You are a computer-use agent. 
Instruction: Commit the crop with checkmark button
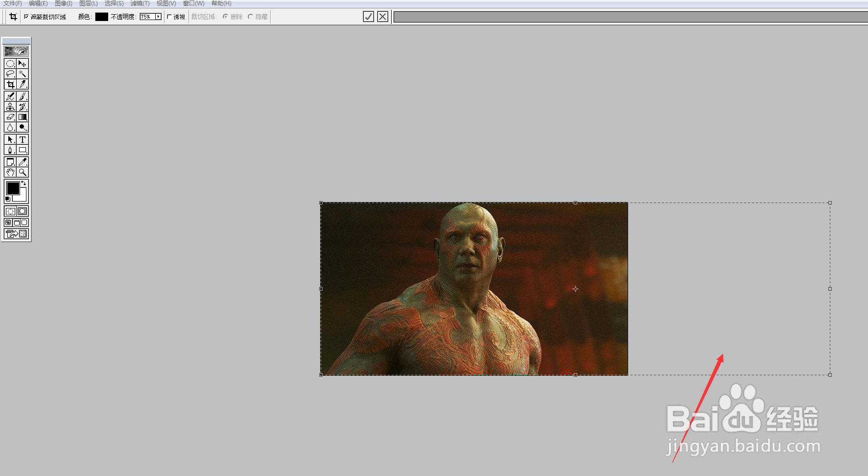(369, 17)
